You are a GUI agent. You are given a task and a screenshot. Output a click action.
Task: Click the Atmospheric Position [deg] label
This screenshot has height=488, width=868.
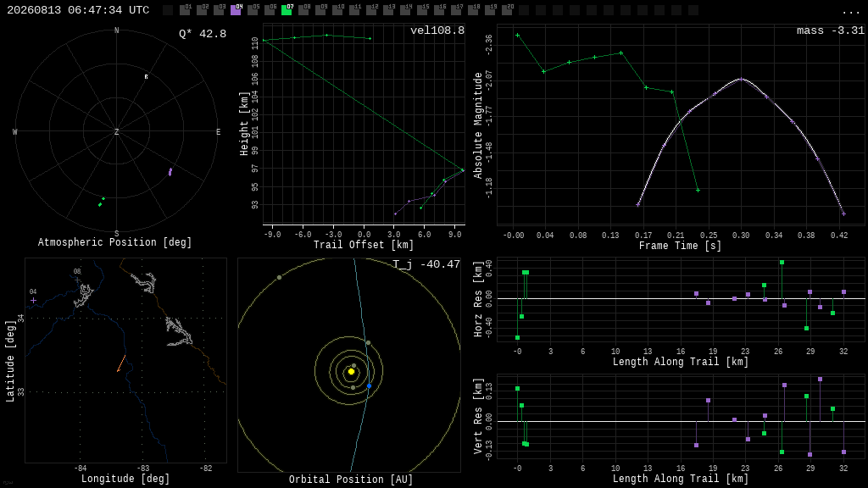(x=114, y=242)
